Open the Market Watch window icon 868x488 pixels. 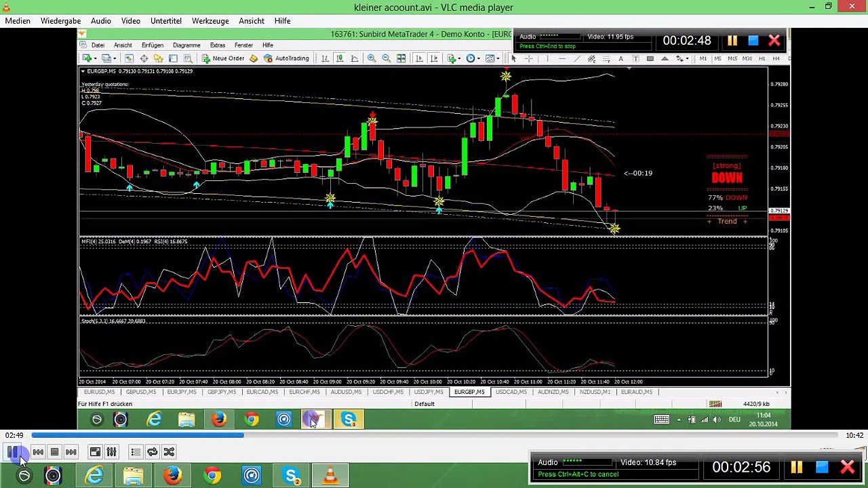[x=129, y=58]
